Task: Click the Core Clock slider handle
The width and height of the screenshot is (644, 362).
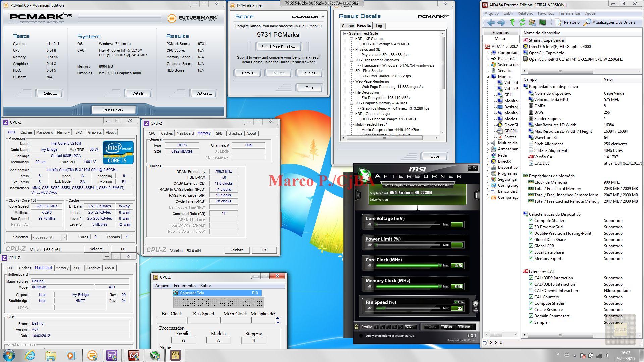Action: tap(440, 265)
